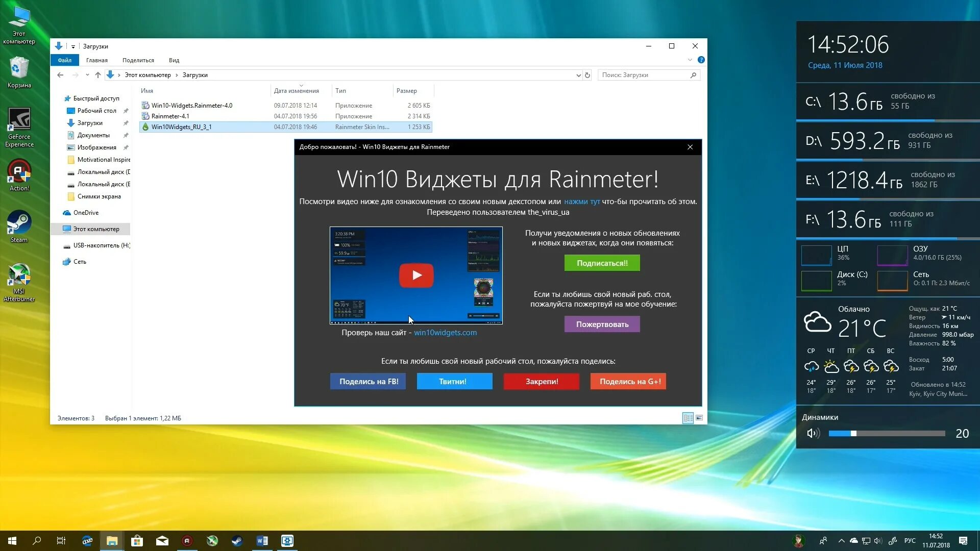Open Mail app in taskbar
The image size is (980, 551).
[162, 541]
